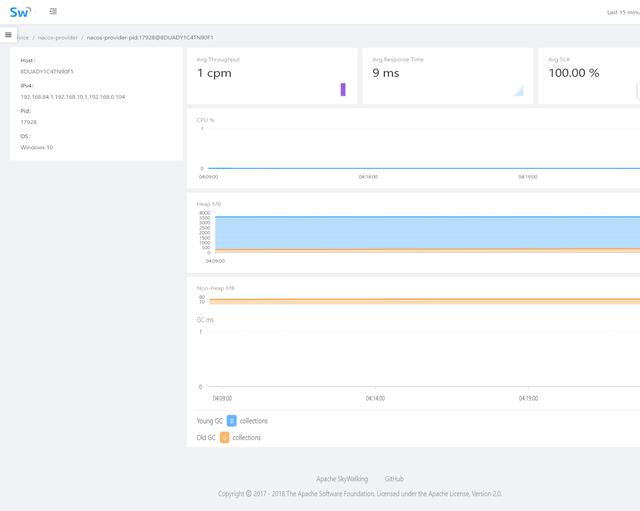Click the blue Heap area chart
This screenshot has height=511, width=640.
pyautogui.click(x=427, y=232)
